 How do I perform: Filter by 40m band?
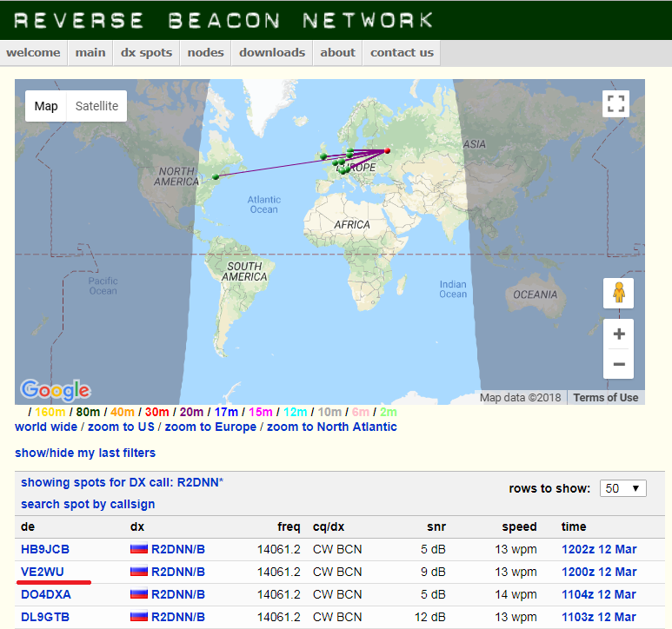(123, 412)
